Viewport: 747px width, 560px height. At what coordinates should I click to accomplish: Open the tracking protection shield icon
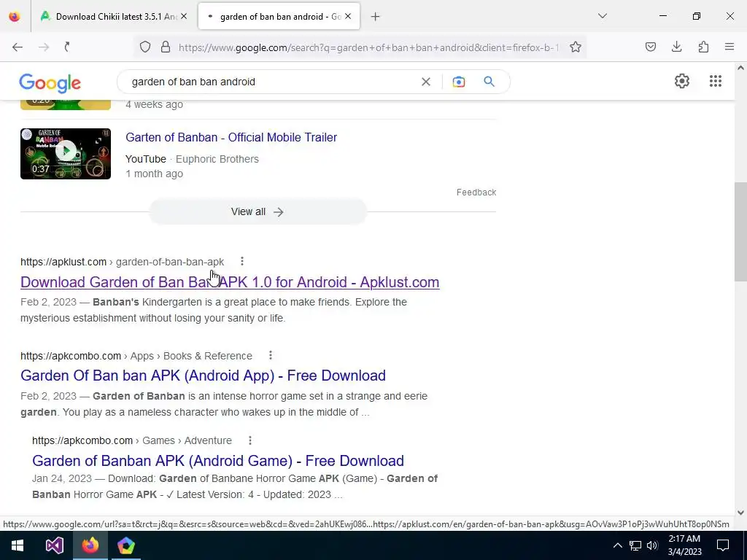pos(145,47)
